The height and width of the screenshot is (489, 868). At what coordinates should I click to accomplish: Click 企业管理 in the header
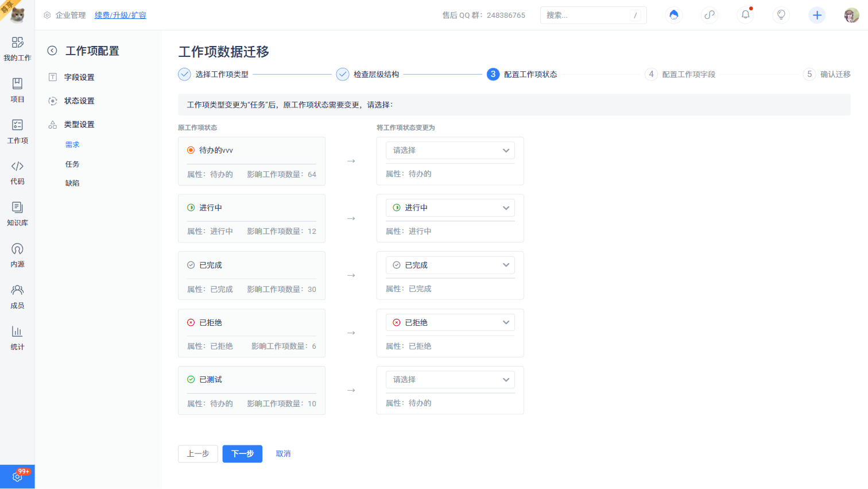click(x=71, y=16)
